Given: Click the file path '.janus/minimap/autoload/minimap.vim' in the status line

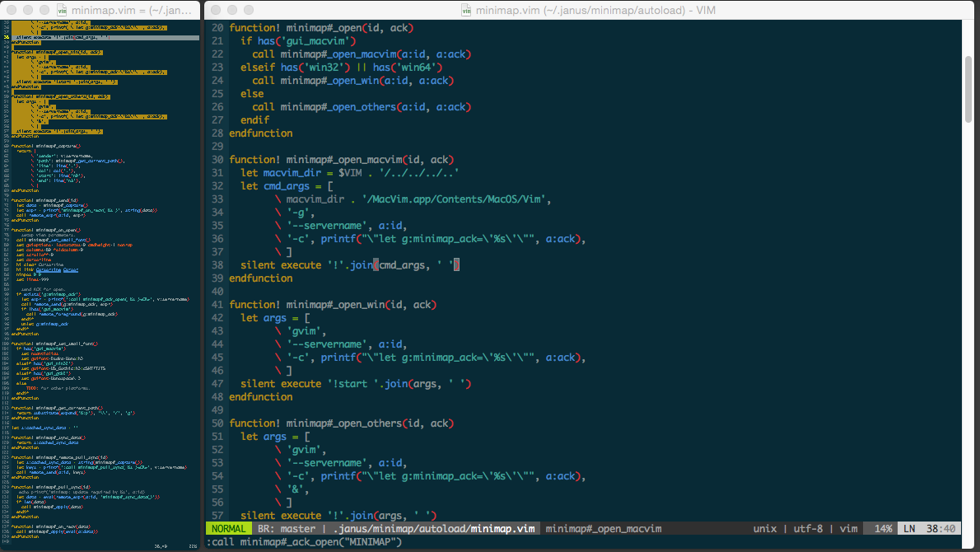Looking at the screenshot, I should pyautogui.click(x=434, y=529).
